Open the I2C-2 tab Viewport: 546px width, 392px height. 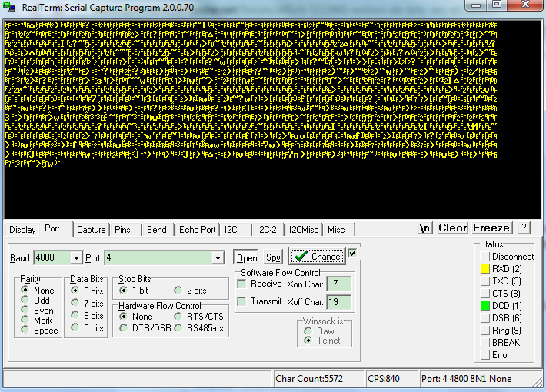coord(267,230)
